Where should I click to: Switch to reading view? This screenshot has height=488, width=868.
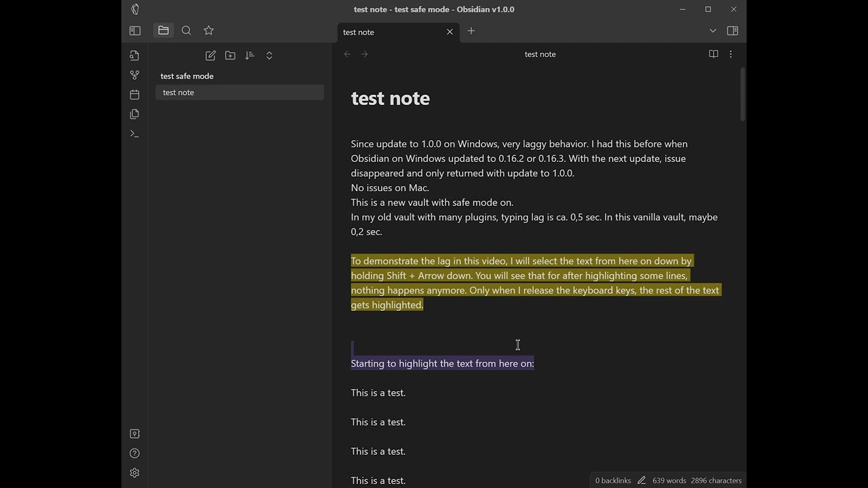point(713,54)
